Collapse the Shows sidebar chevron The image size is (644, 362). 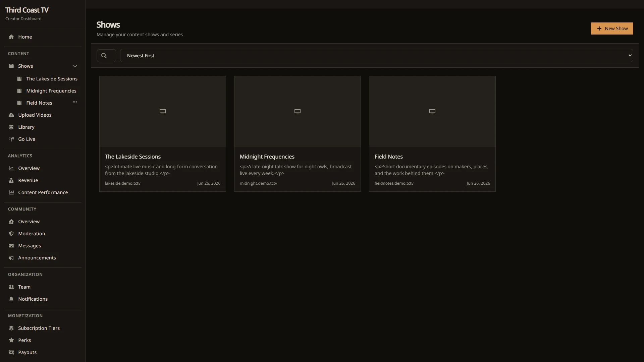tap(75, 66)
